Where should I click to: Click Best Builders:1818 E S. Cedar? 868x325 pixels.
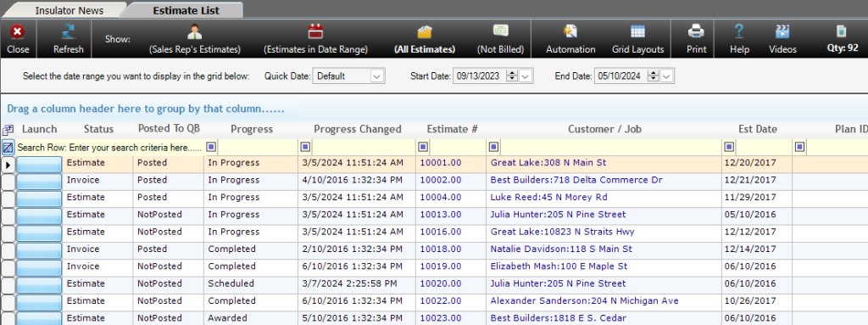click(x=559, y=318)
